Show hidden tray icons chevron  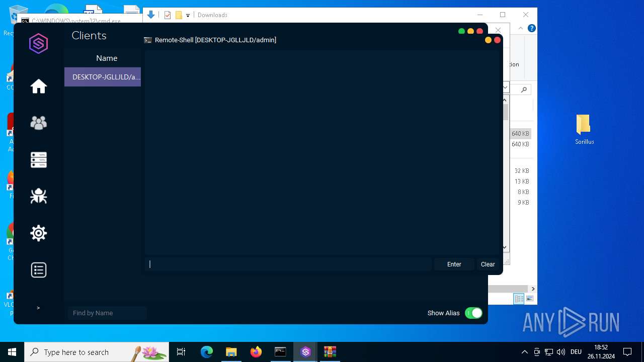[x=525, y=352]
